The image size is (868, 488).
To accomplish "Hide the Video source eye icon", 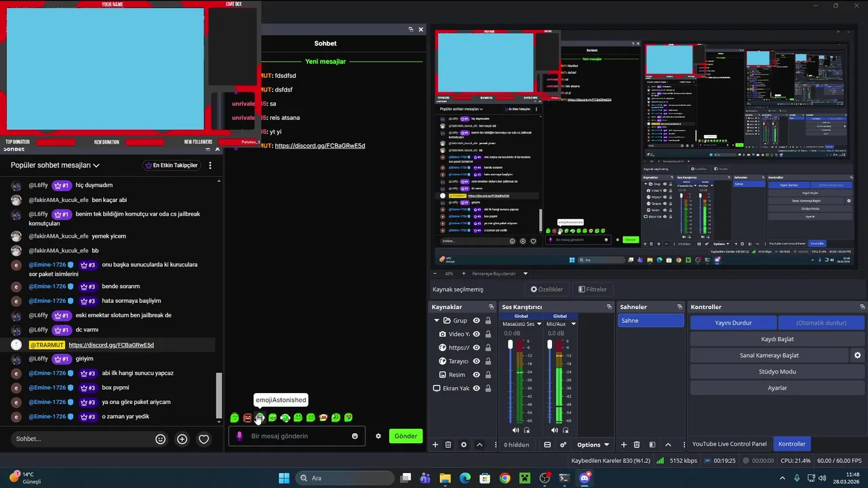I will (x=477, y=334).
